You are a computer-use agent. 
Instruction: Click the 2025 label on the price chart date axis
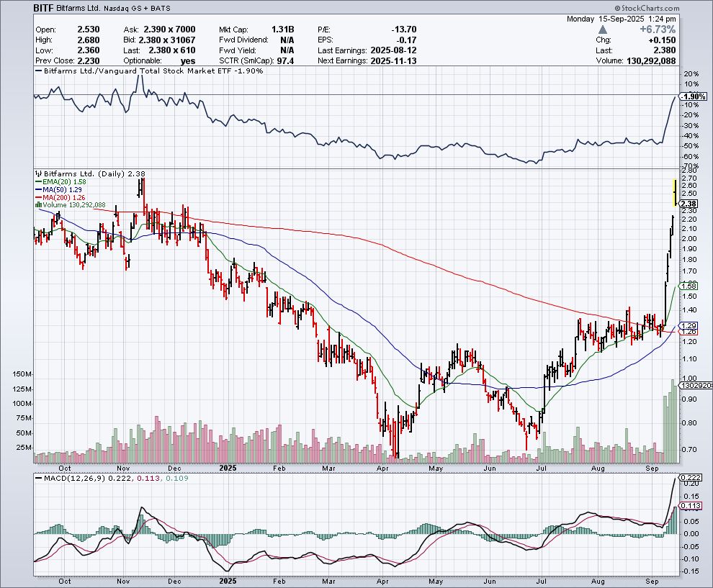tap(228, 468)
